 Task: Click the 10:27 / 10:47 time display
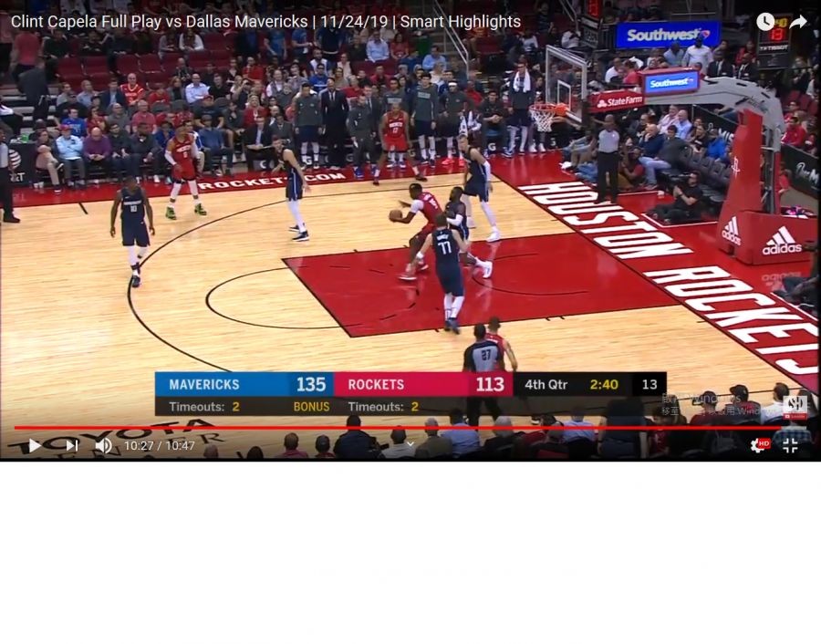[159, 445]
